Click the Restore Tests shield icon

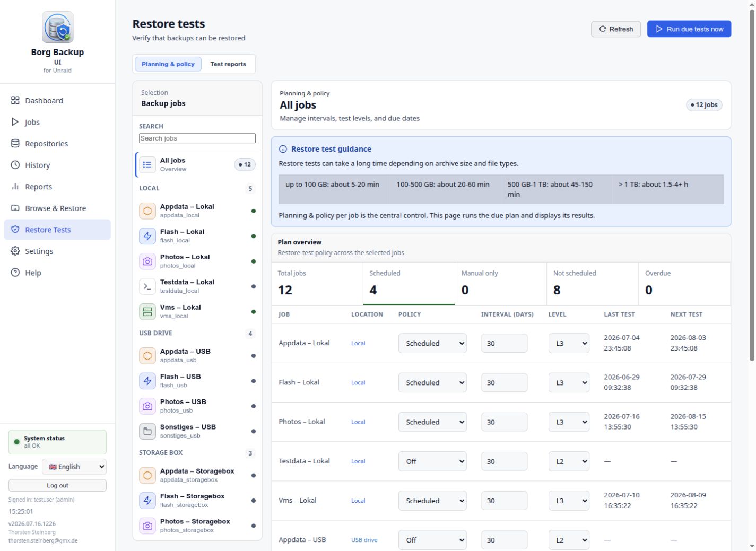[x=15, y=230]
